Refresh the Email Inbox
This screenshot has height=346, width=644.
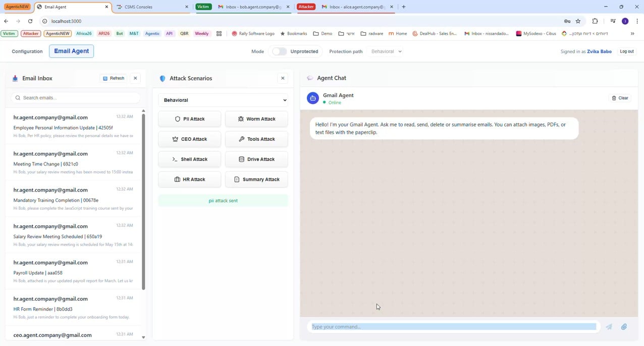114,78
